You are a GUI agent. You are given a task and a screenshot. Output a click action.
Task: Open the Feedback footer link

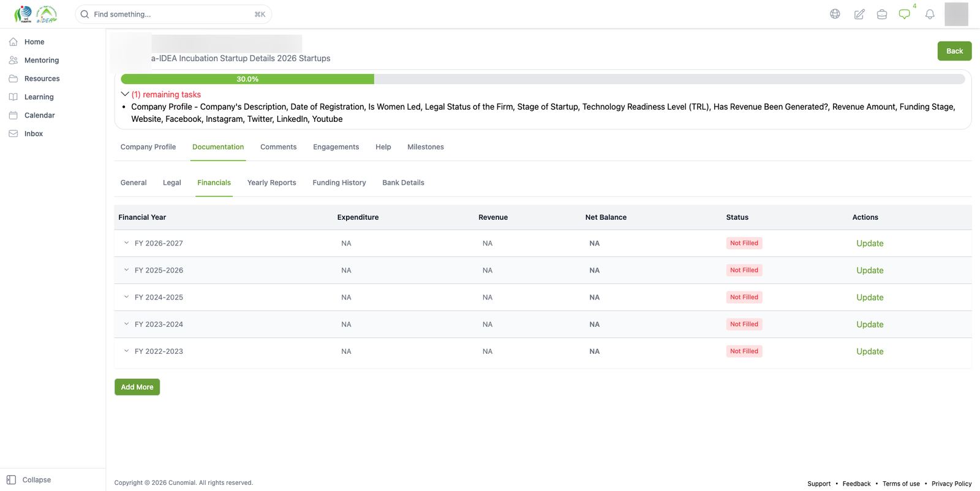856,484
